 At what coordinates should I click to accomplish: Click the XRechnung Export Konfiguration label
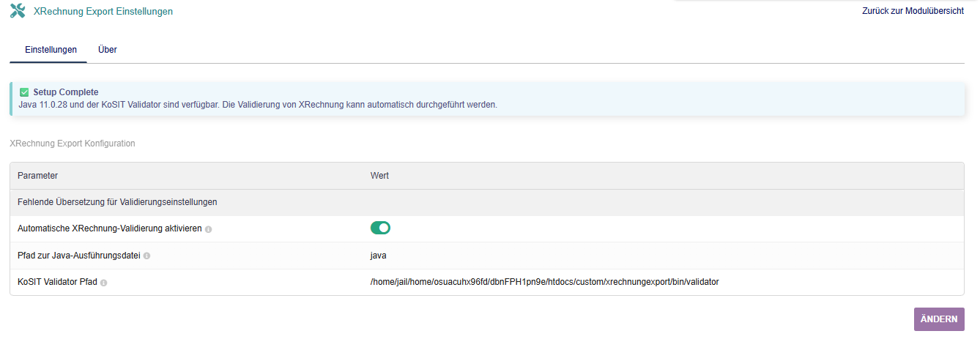pos(73,144)
